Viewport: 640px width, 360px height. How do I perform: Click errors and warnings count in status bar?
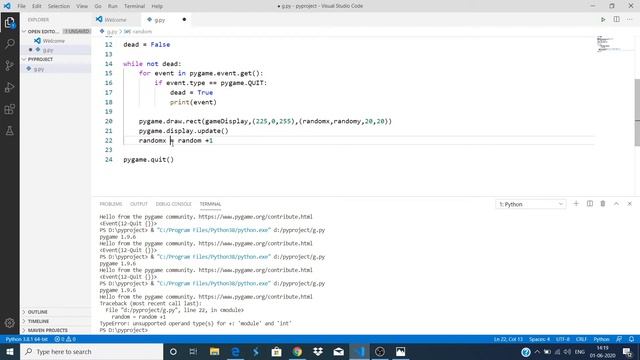tap(65, 339)
